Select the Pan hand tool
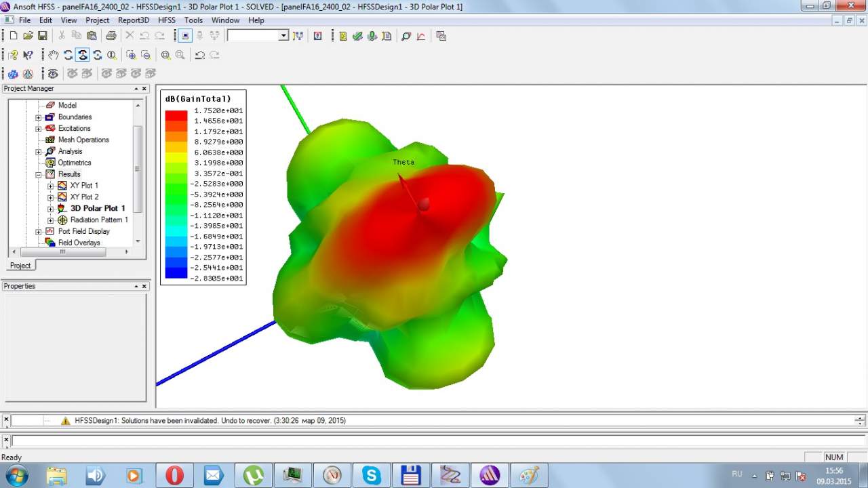Viewport: 868px width, 488px height. (53, 55)
